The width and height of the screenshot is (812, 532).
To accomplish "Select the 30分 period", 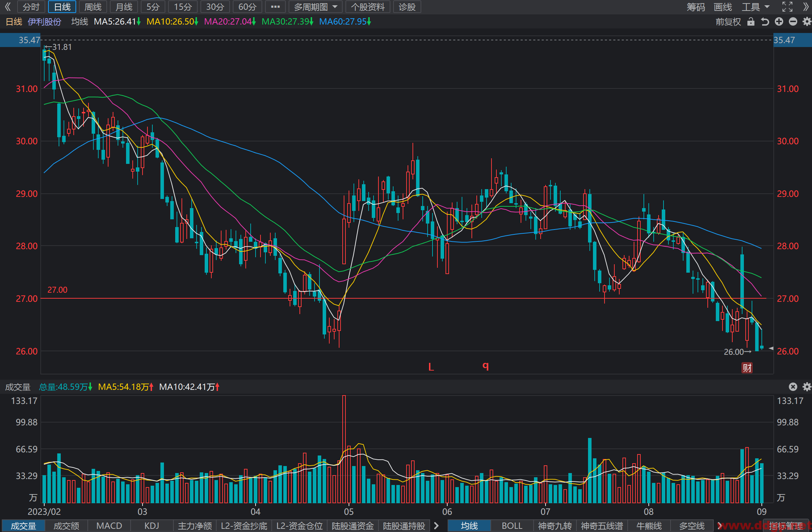I will point(215,7).
